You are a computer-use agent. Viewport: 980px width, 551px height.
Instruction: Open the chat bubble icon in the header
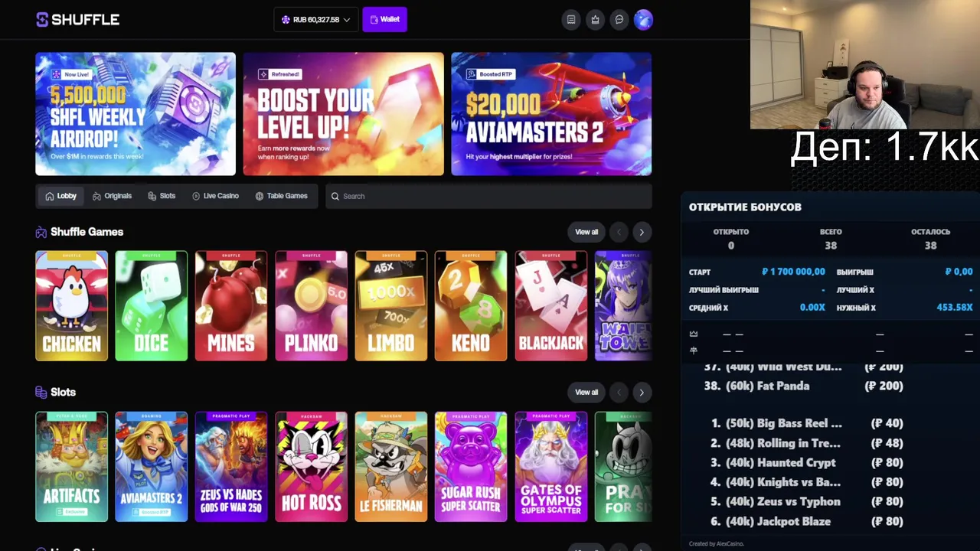[x=619, y=20]
